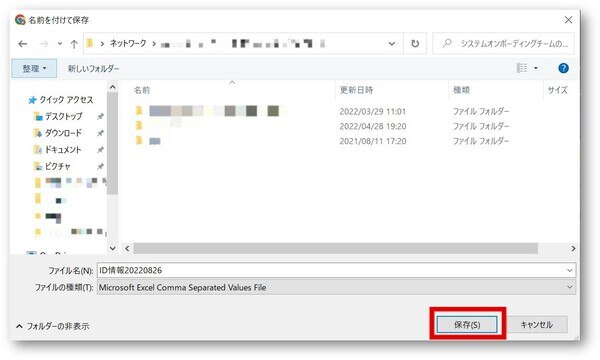Click the pin icon next to デスクトップ
Viewport: 600px width, 360px height.
click(100, 116)
